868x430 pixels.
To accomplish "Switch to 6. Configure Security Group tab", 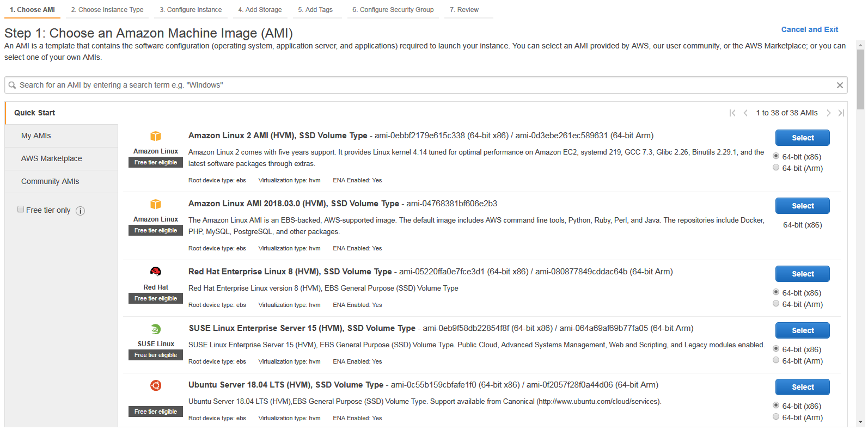I will 393,10.
